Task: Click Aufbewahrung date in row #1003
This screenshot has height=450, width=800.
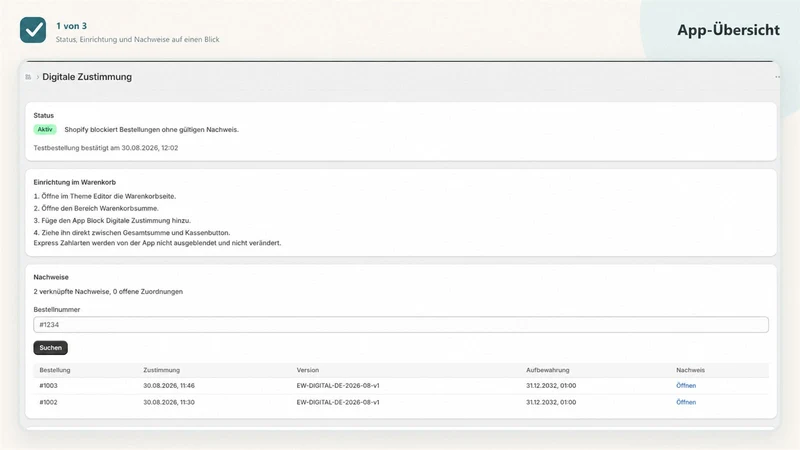Action: [551, 386]
